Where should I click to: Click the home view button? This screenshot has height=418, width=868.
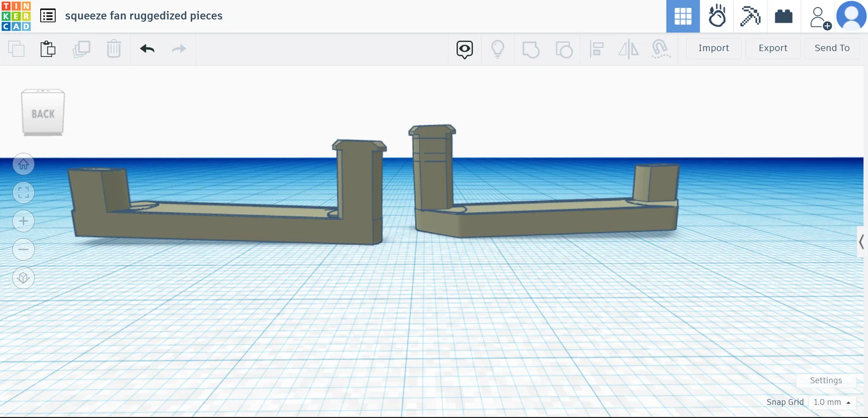23,164
